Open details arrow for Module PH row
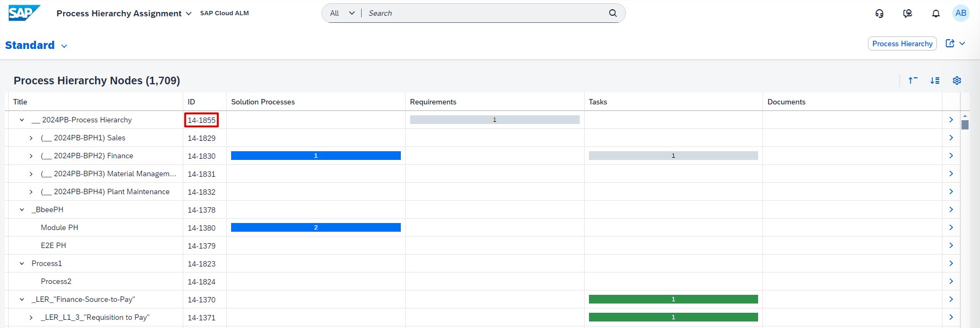980x328 pixels. [951, 227]
